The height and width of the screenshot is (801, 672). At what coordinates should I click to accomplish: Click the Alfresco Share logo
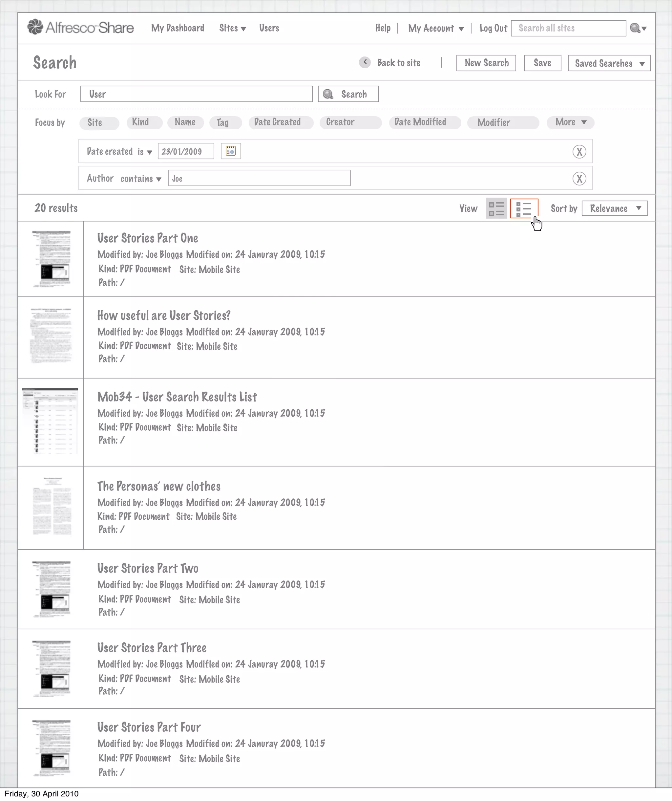pyautogui.click(x=80, y=28)
